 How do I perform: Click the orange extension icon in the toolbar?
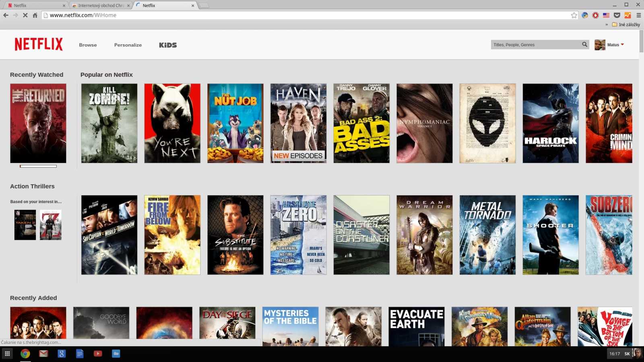coord(627,15)
